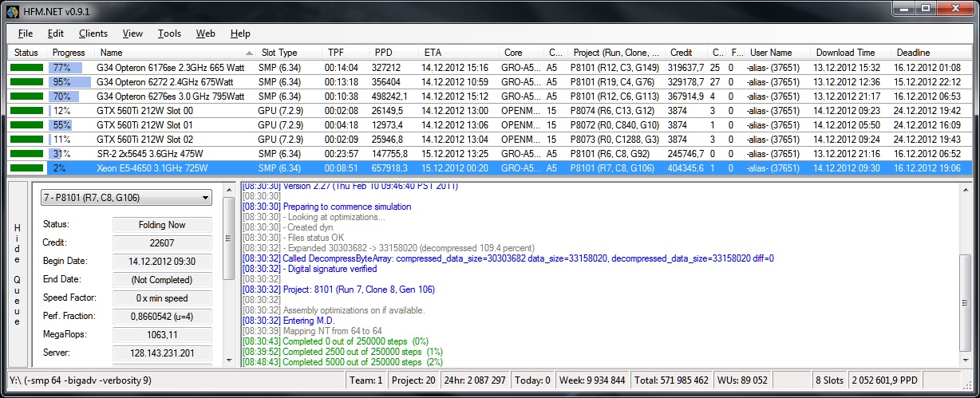980x398 pixels.
Task: Select the SR-2 2x5645 3.6GHz 475W row
Action: coord(490,153)
